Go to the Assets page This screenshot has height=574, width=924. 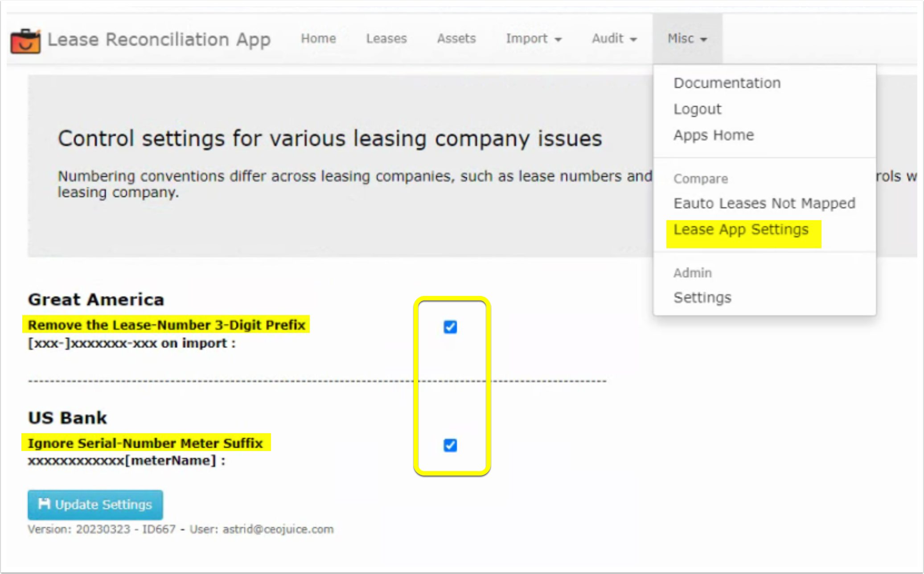pos(456,39)
